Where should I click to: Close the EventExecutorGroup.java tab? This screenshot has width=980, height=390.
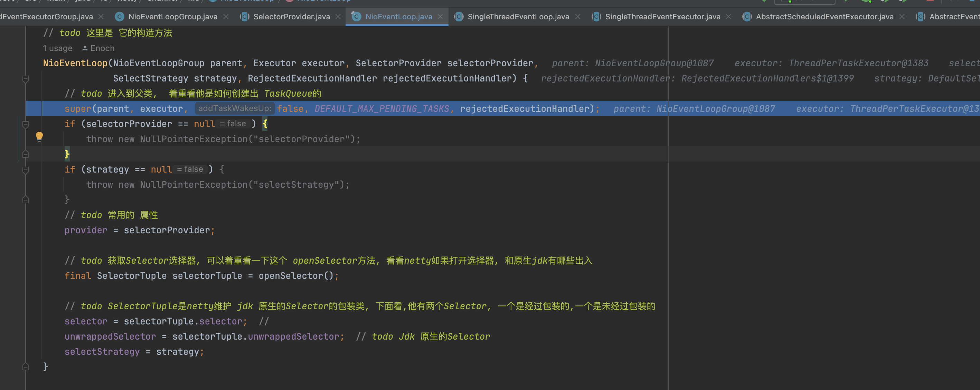click(101, 17)
